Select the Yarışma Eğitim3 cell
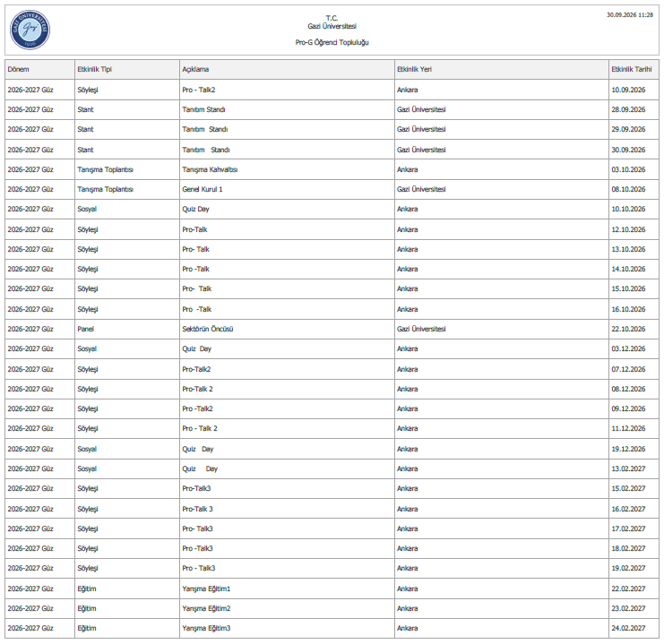Screen dimensions: 664x644 287,629
